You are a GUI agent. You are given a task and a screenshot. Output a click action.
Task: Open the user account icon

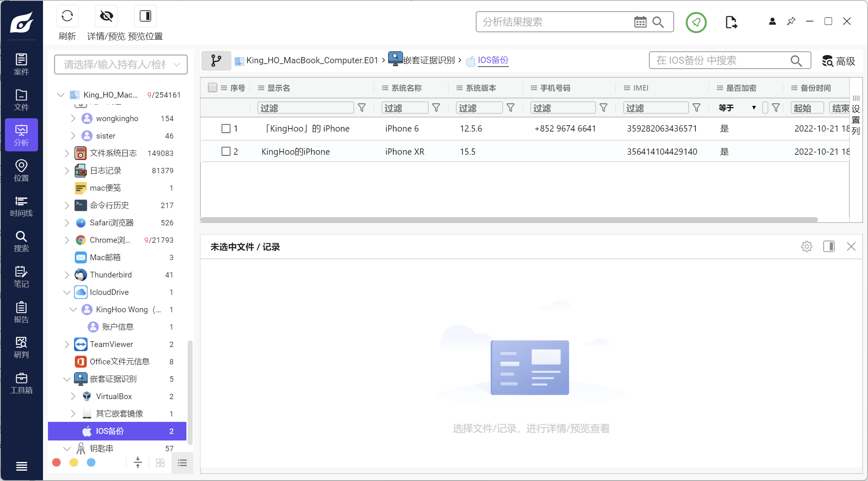tap(772, 22)
